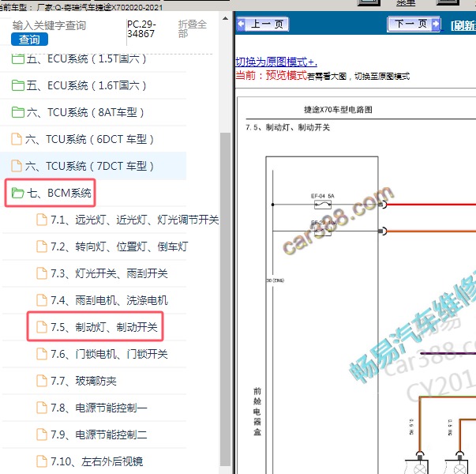Collapse the 七、BCM系统 open folder icon

pyautogui.click(x=17, y=193)
